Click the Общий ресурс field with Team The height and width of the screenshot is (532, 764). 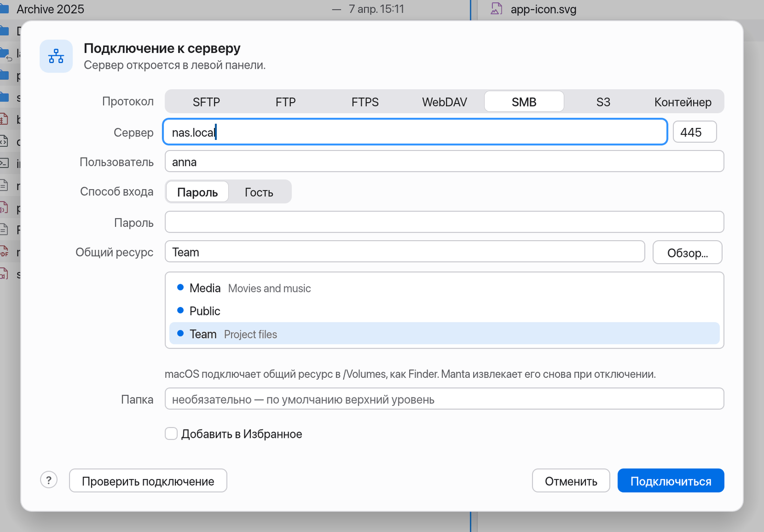405,252
